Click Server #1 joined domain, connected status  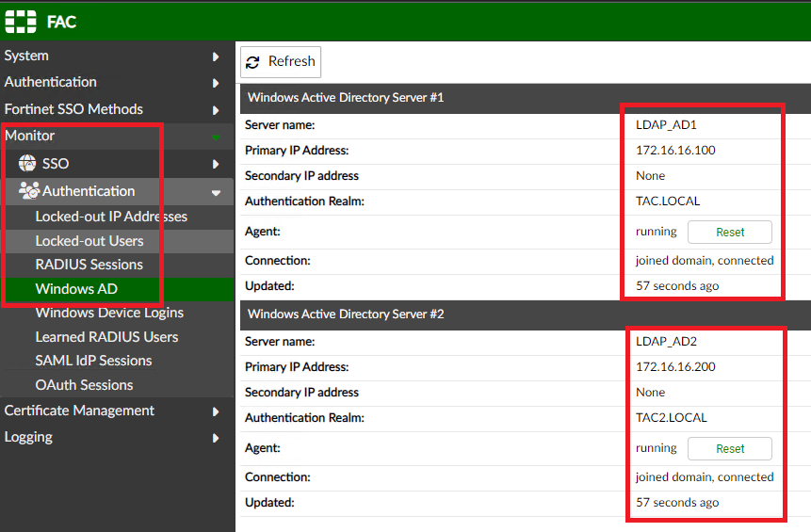pyautogui.click(x=705, y=261)
